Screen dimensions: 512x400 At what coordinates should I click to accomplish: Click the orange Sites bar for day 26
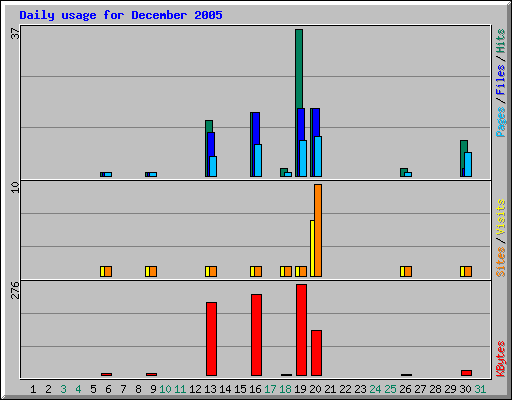point(408,271)
